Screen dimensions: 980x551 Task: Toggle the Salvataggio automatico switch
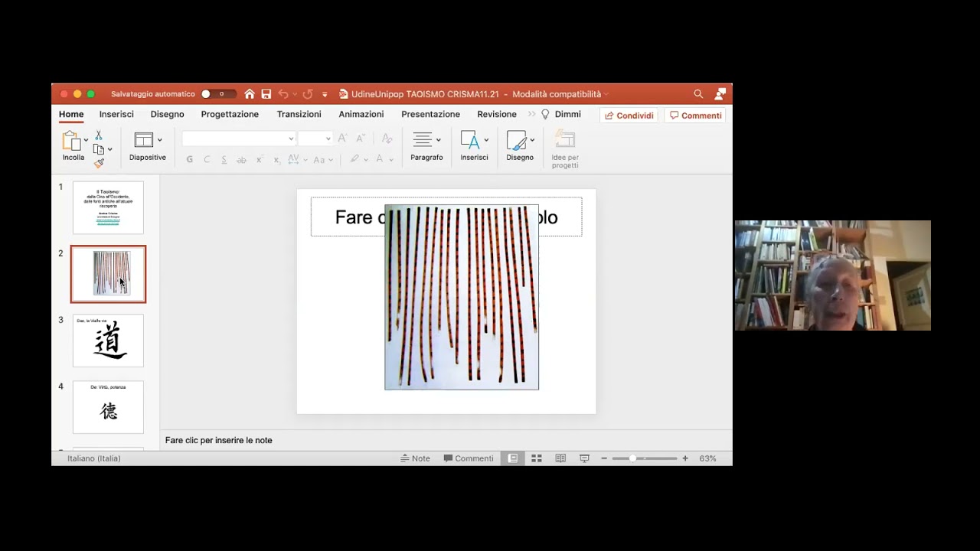click(x=217, y=94)
